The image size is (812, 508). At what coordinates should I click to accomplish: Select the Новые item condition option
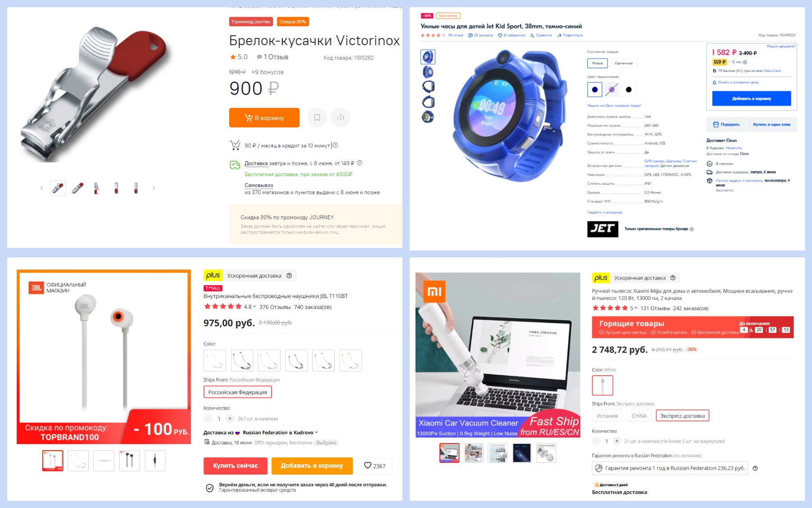pyautogui.click(x=597, y=63)
